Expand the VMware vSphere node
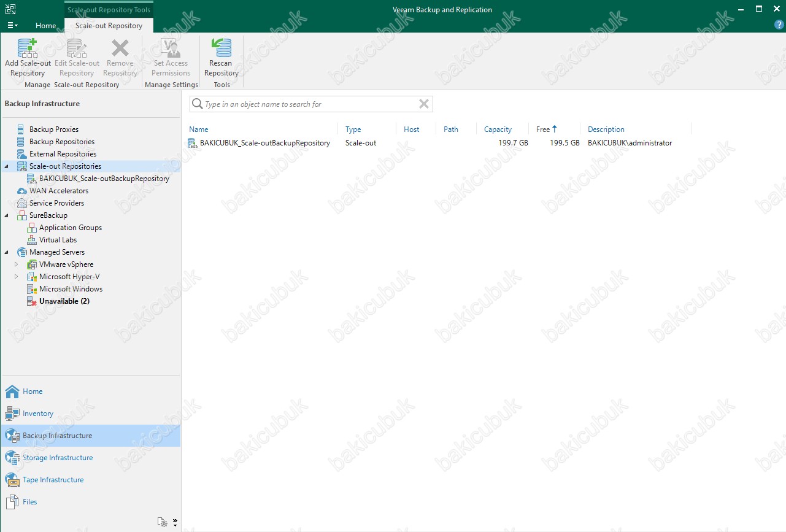 17,264
